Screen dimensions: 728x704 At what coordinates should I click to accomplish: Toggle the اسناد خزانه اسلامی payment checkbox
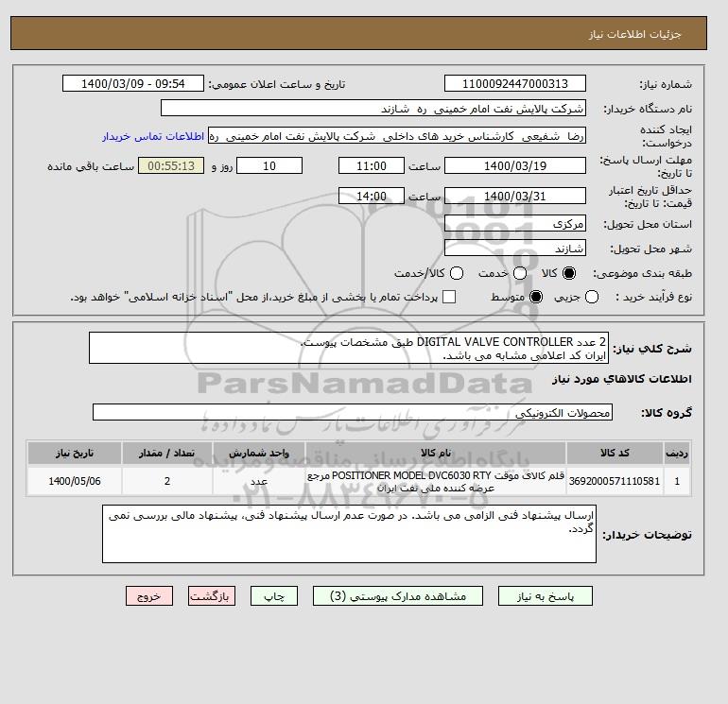tap(449, 297)
